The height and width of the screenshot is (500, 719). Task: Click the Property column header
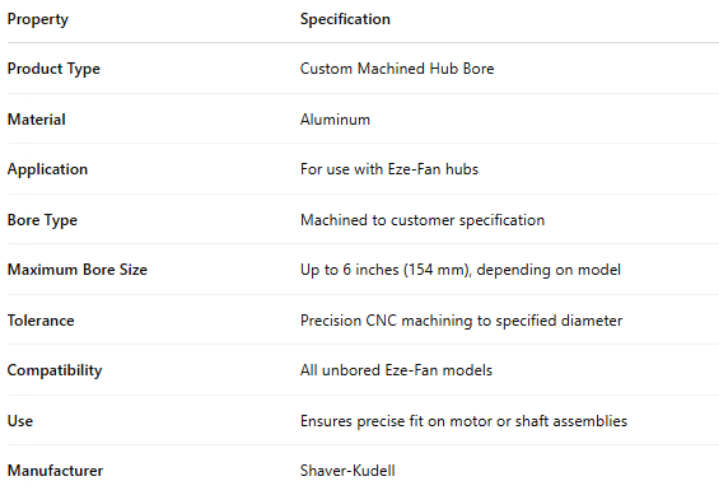[38, 19]
